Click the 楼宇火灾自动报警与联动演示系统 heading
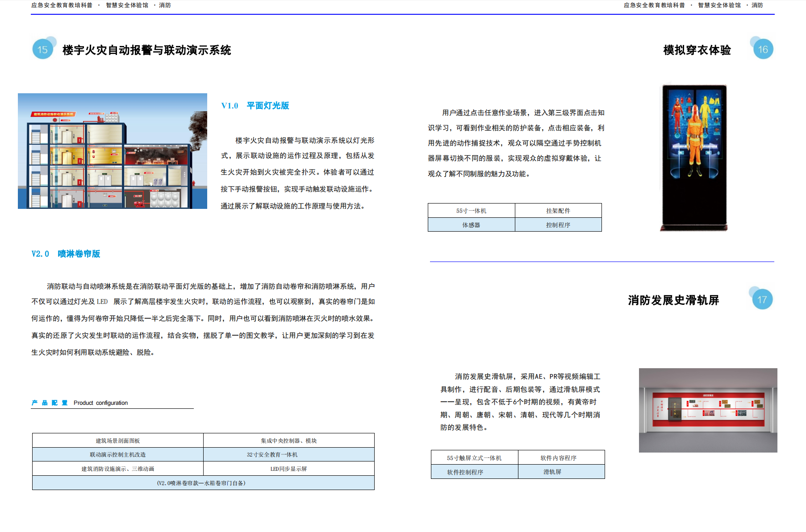Image resolution: width=806 pixels, height=532 pixels. (x=146, y=50)
